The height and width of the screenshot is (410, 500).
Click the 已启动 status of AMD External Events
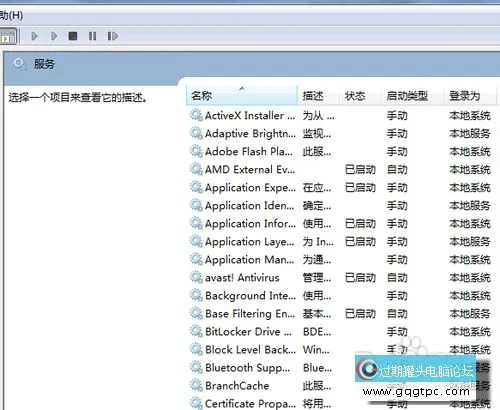click(x=360, y=169)
